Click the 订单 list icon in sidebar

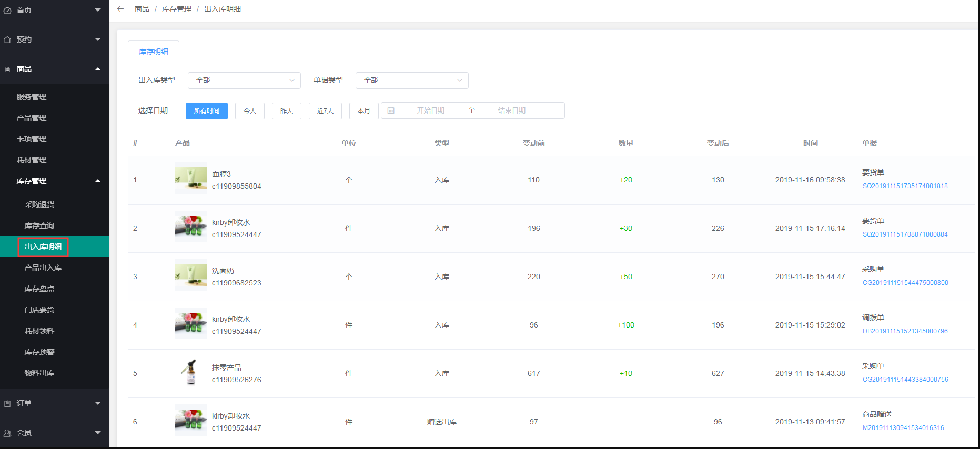click(x=7, y=403)
